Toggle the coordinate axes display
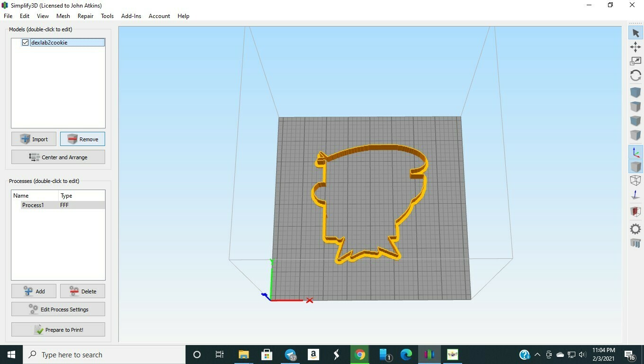This screenshot has width=644, height=364. 635,152
